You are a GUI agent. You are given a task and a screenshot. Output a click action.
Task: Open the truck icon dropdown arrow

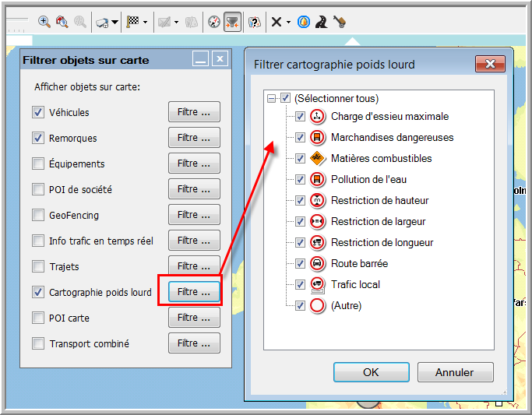pyautogui.click(x=115, y=23)
